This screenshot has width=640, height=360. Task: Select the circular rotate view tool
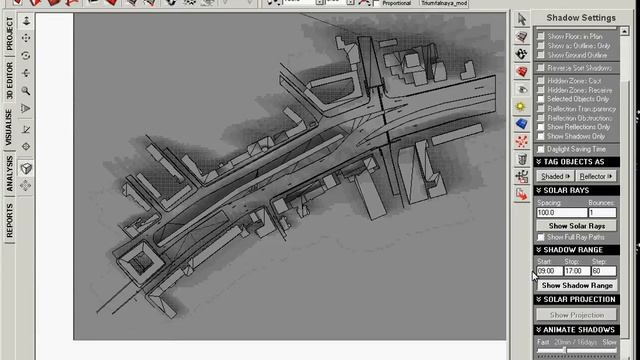[26, 56]
